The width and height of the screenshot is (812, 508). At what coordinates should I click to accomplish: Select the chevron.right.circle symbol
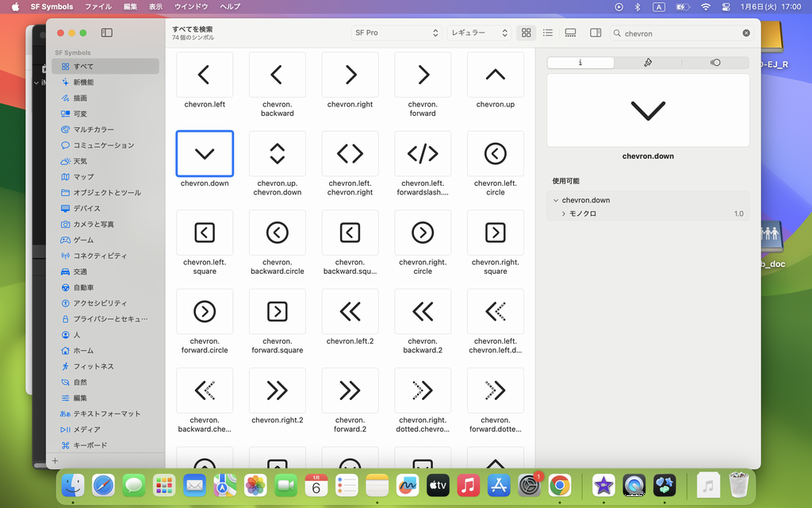tap(423, 233)
